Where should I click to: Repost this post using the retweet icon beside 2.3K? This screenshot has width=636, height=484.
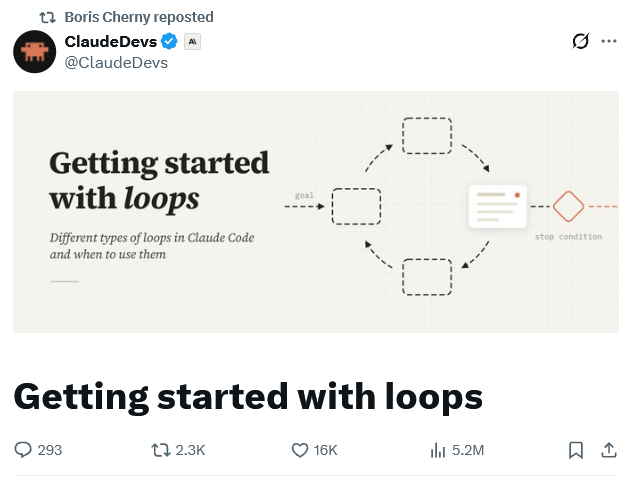point(161,450)
